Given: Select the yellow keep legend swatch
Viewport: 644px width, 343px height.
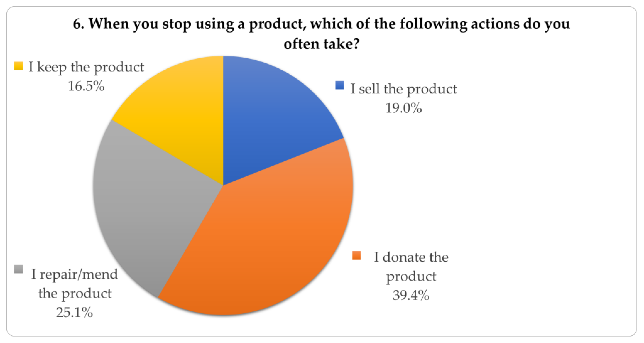Looking at the screenshot, I should (18, 66).
